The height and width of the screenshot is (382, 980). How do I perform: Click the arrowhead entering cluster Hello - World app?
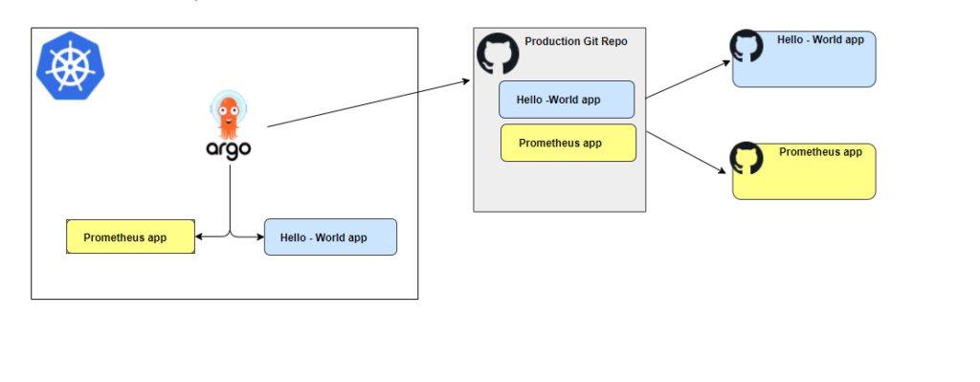pyautogui.click(x=260, y=236)
